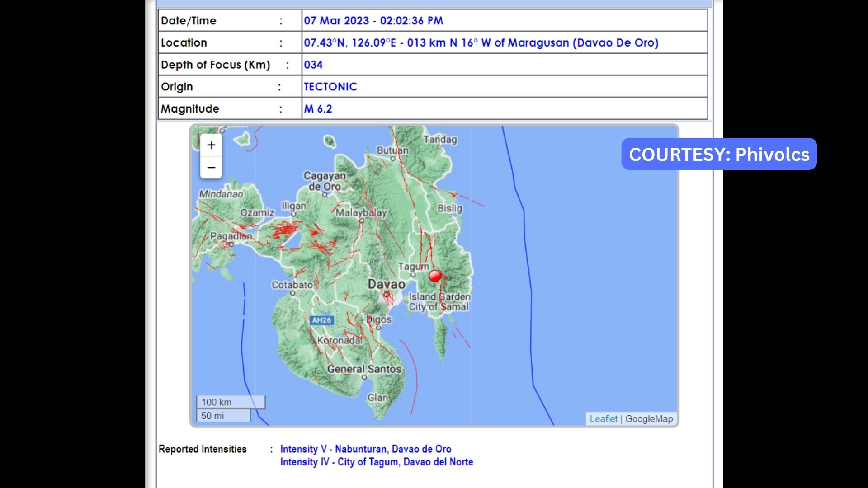The image size is (868, 488).
Task: Click the Location row label
Action: point(184,43)
